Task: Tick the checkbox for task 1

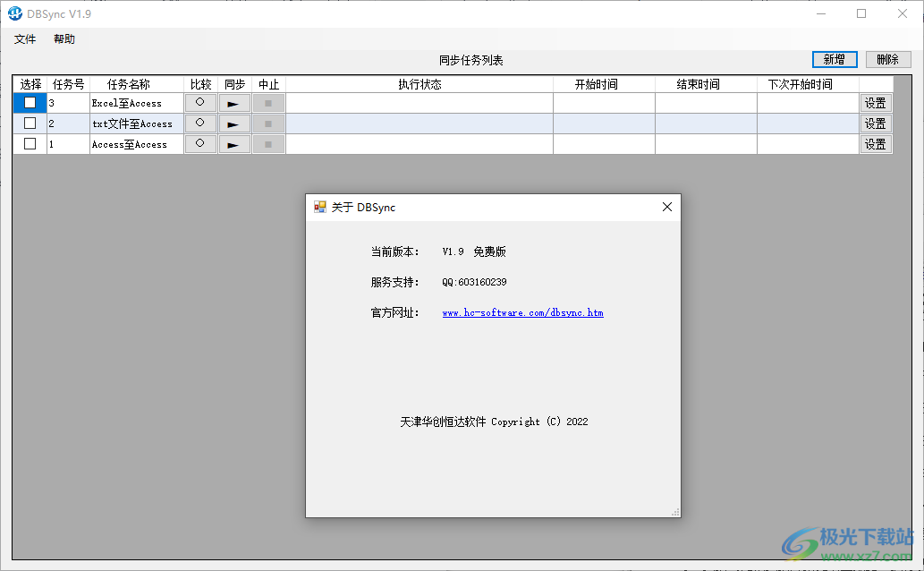Action: tap(30, 144)
